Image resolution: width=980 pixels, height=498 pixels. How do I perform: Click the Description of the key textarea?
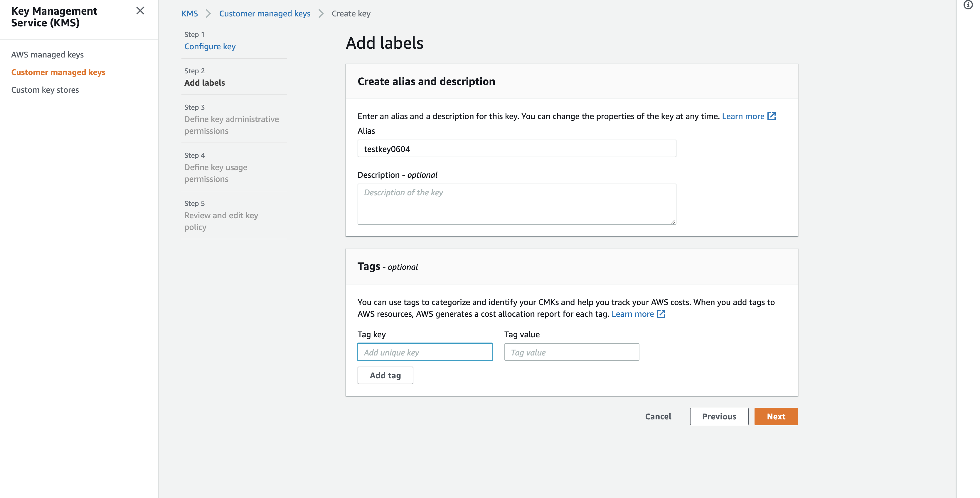point(516,204)
